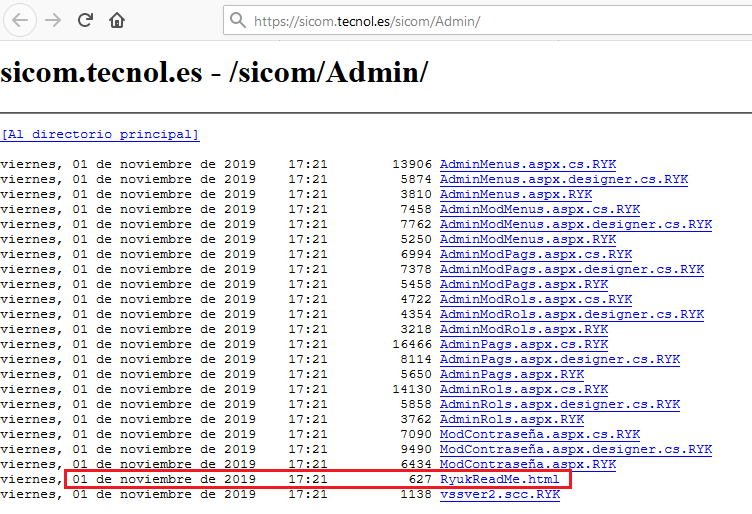752x514 pixels.
Task: Open AdminModMenus.aspx.RYK link
Action: coord(528,239)
